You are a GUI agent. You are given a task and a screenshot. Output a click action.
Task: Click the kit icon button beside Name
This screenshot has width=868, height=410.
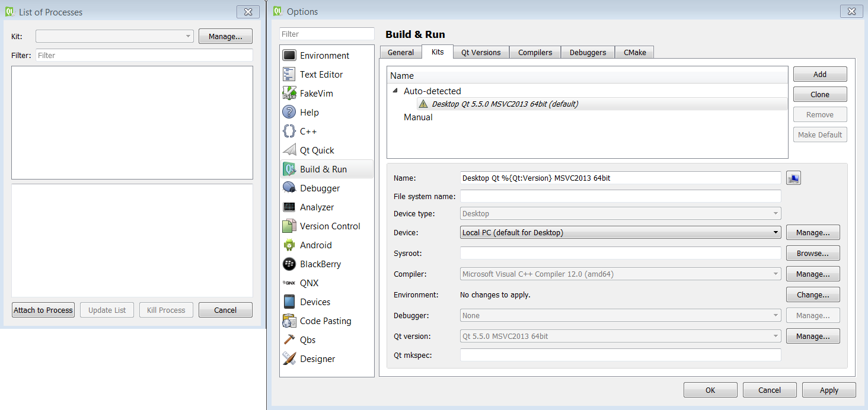(793, 178)
